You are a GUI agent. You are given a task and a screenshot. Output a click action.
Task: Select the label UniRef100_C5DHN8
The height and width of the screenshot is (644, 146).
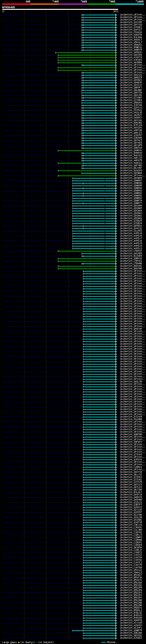pyautogui.click(x=131, y=263)
